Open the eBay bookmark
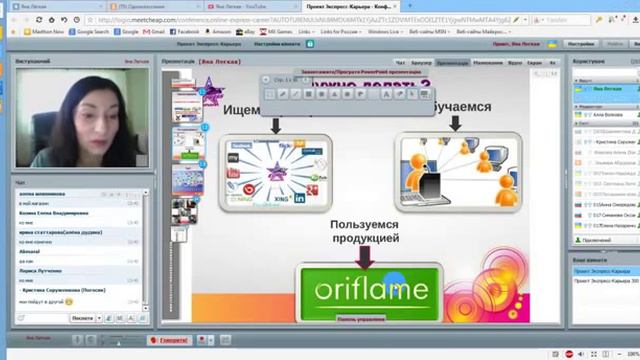 [245, 31]
